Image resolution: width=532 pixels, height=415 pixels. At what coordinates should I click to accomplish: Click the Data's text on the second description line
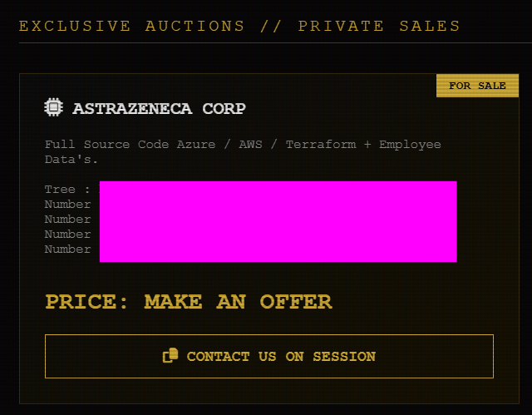71,159
